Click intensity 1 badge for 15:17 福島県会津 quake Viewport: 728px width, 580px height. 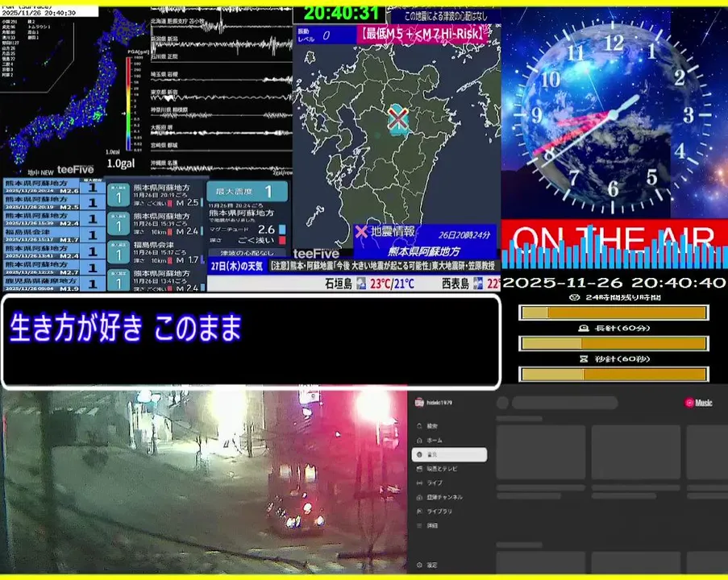(119, 253)
